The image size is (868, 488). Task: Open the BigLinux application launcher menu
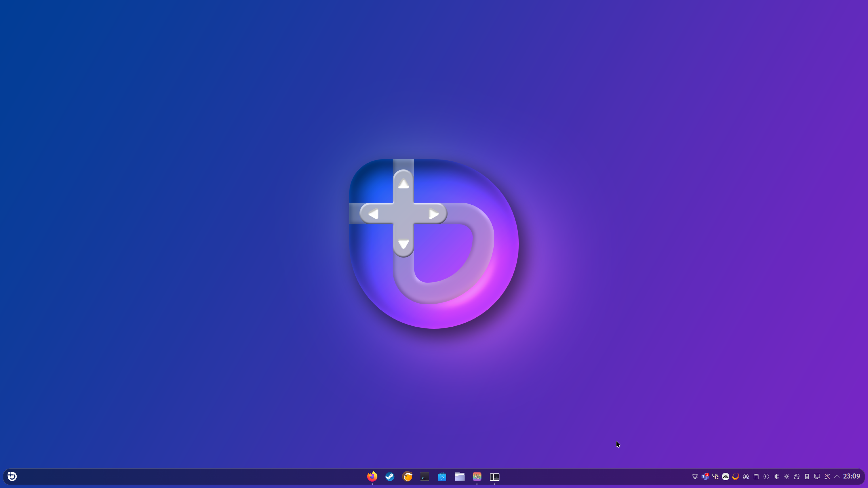(12, 476)
